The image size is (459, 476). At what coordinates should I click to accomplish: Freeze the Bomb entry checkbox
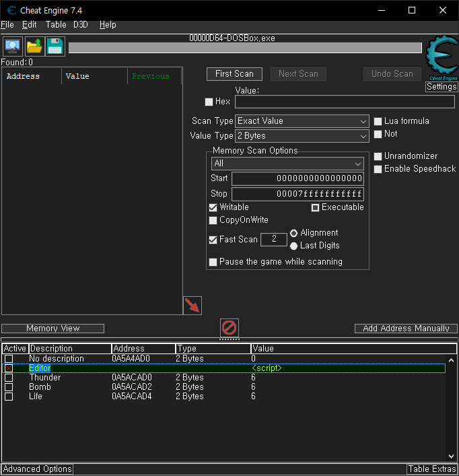coord(9,387)
